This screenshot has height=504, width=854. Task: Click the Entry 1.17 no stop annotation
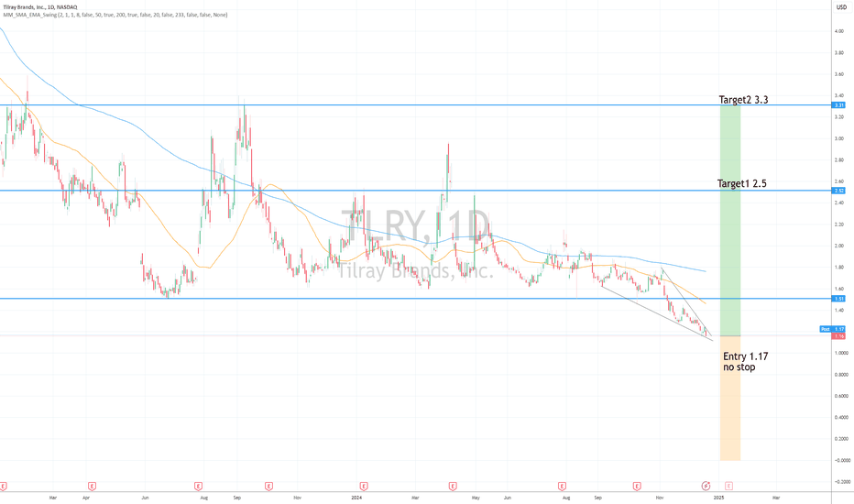(747, 361)
